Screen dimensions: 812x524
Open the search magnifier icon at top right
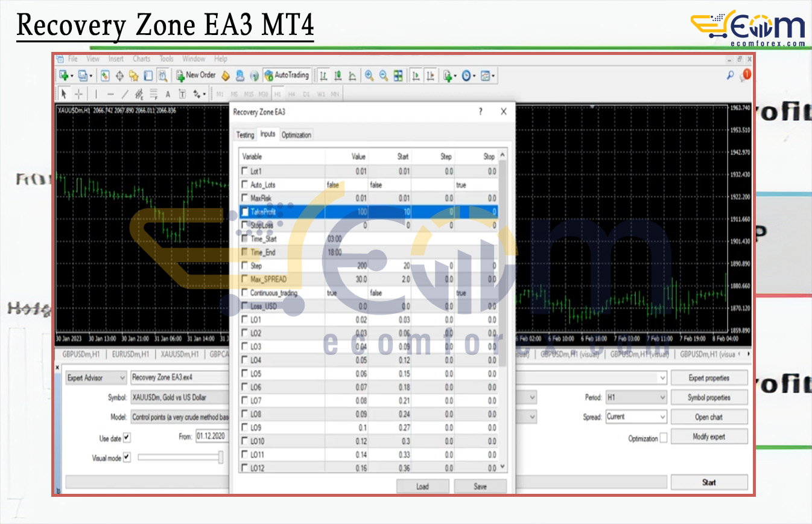(x=730, y=75)
